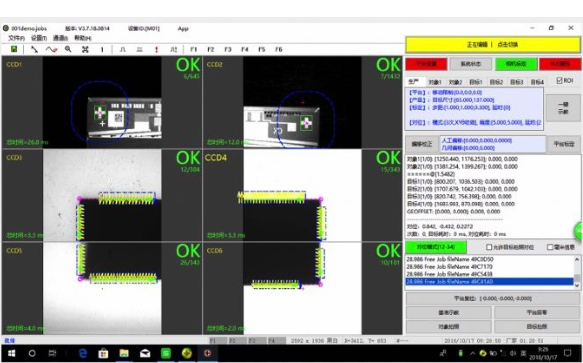
Task: Click the red exclamation mark toolbar icon
Action: pos(157,49)
